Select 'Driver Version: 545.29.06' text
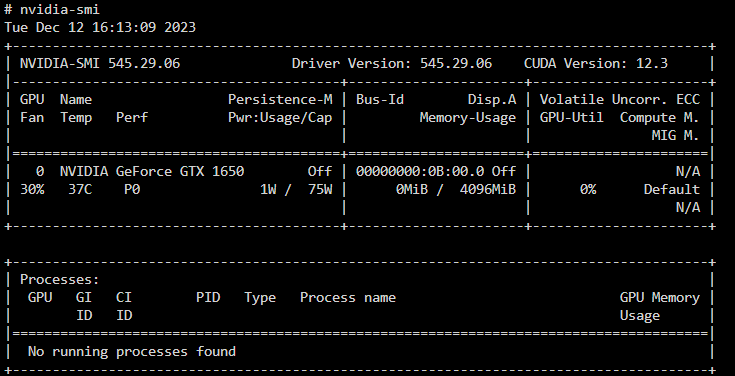Viewport: 735px width, 376px height. pos(392,64)
